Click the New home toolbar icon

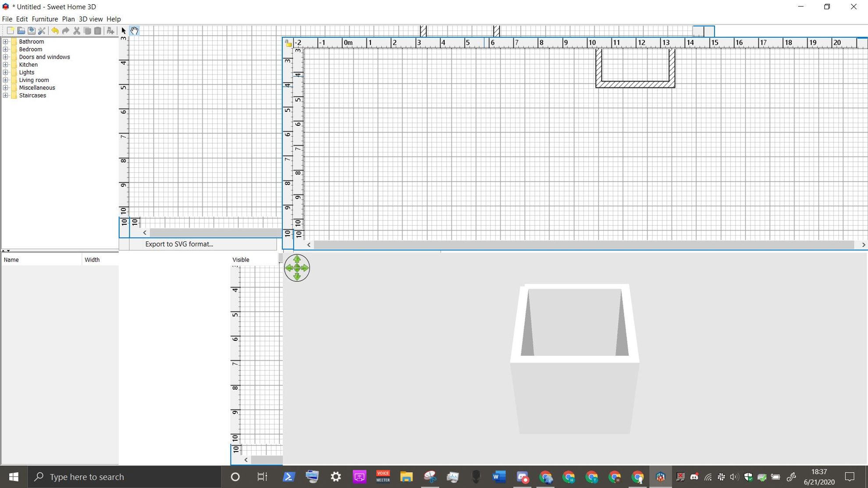tap(10, 31)
